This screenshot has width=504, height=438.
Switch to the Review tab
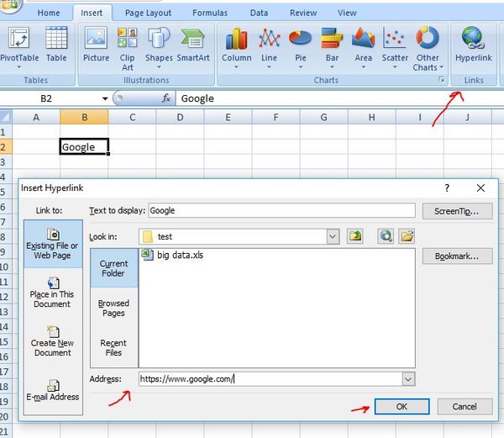pos(303,13)
